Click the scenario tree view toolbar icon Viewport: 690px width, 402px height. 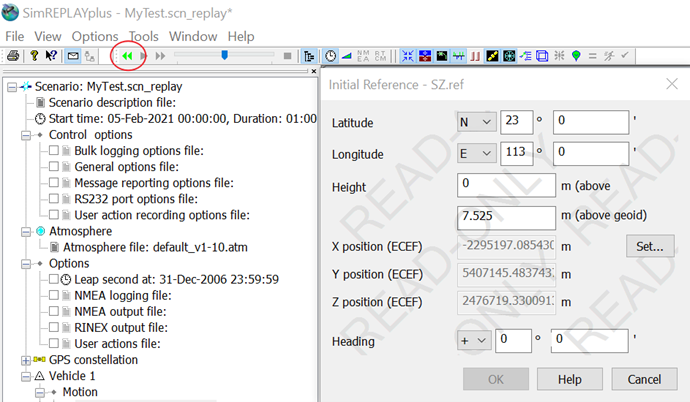309,56
